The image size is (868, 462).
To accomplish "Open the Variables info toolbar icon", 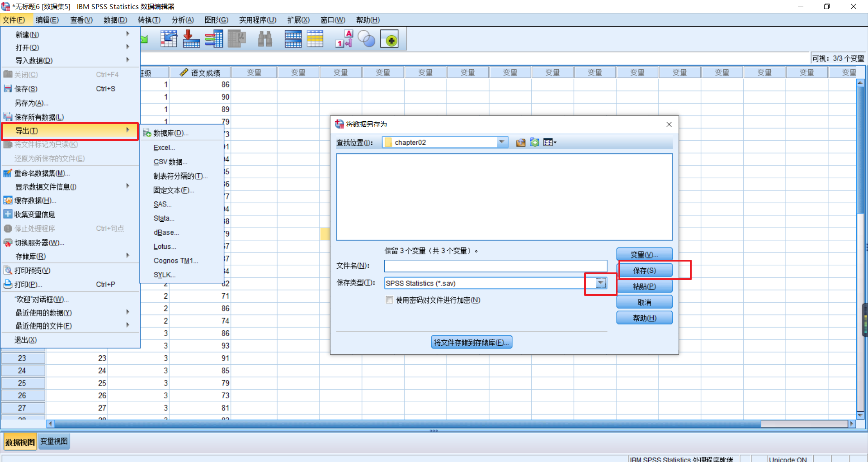I will point(214,39).
